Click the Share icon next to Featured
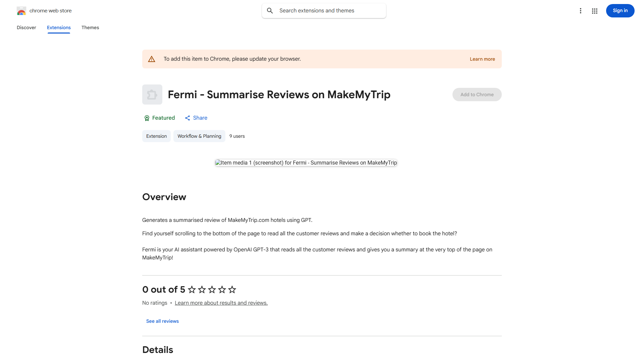644x362 pixels. 187,118
